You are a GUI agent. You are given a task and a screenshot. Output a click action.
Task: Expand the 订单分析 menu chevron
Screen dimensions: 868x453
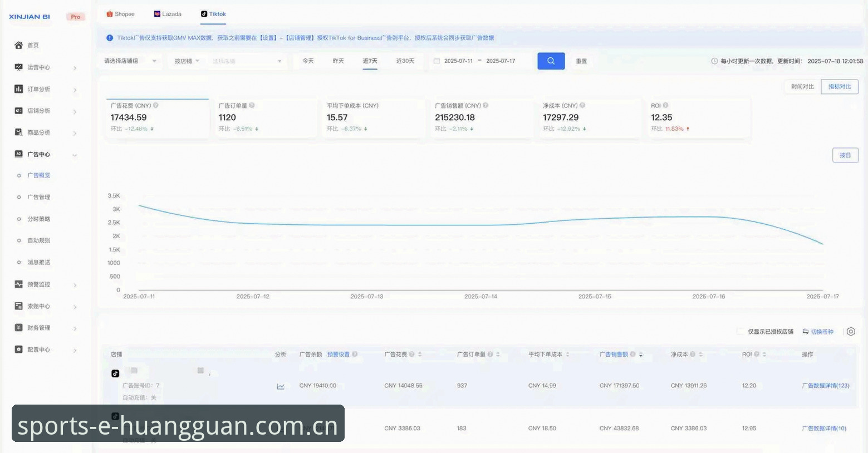point(75,90)
